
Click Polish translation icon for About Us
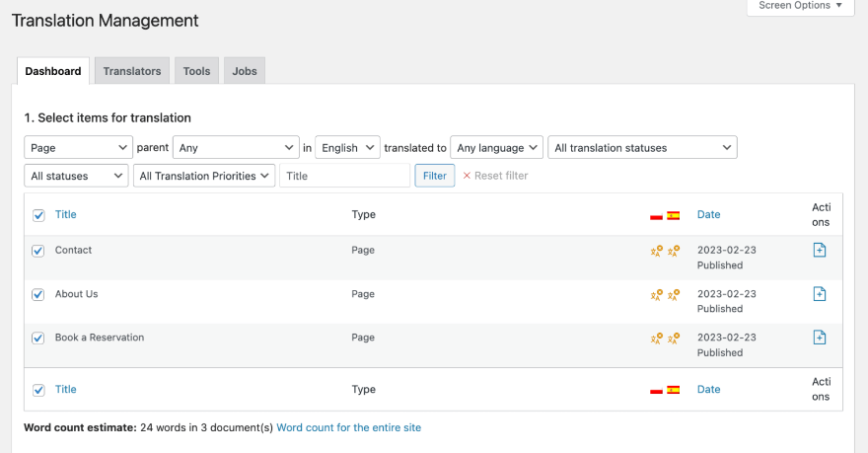point(657,294)
